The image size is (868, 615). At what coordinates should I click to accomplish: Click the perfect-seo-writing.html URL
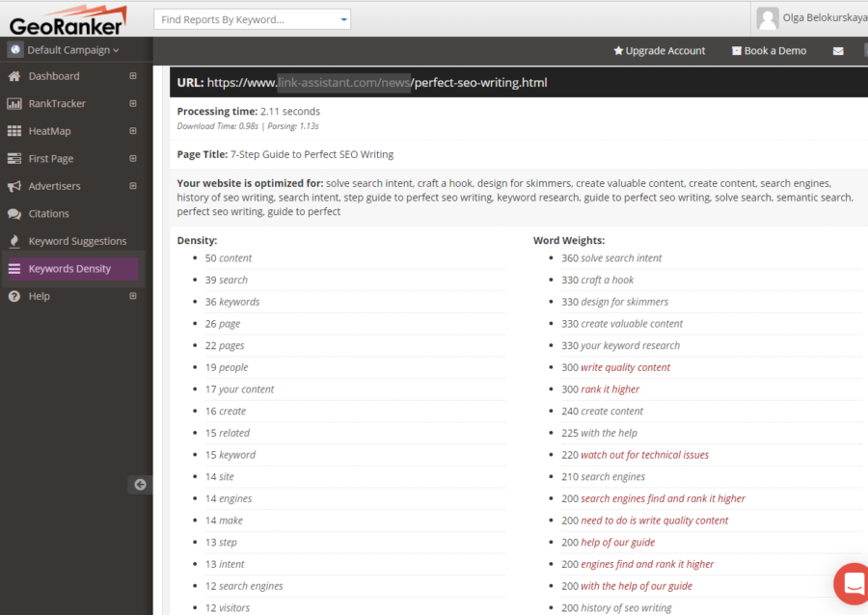point(377,82)
